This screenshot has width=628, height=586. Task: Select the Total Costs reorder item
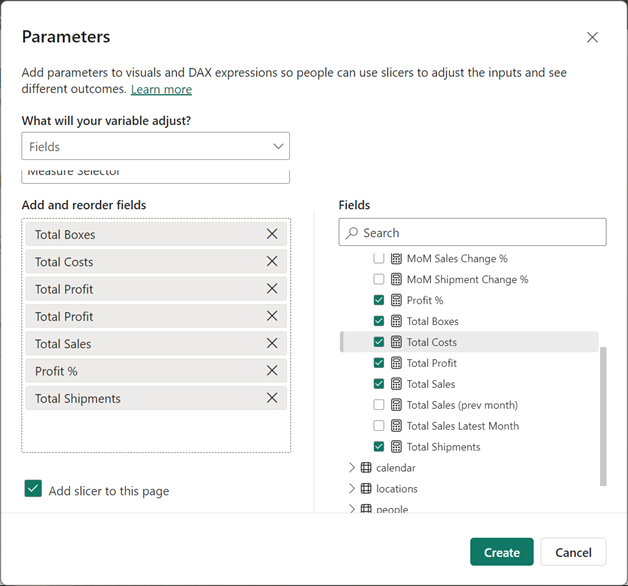pos(156,261)
